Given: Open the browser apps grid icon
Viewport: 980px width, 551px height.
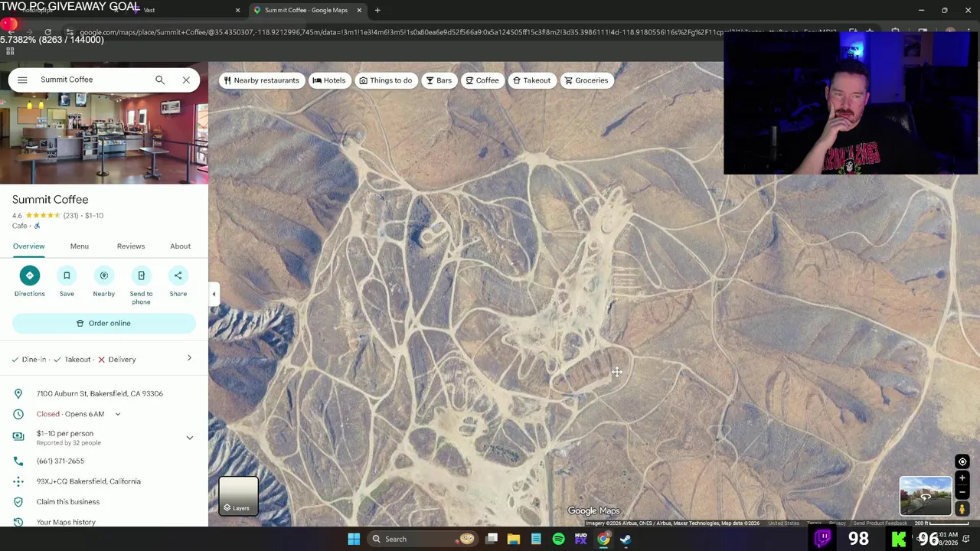Looking at the screenshot, I should point(10,51).
